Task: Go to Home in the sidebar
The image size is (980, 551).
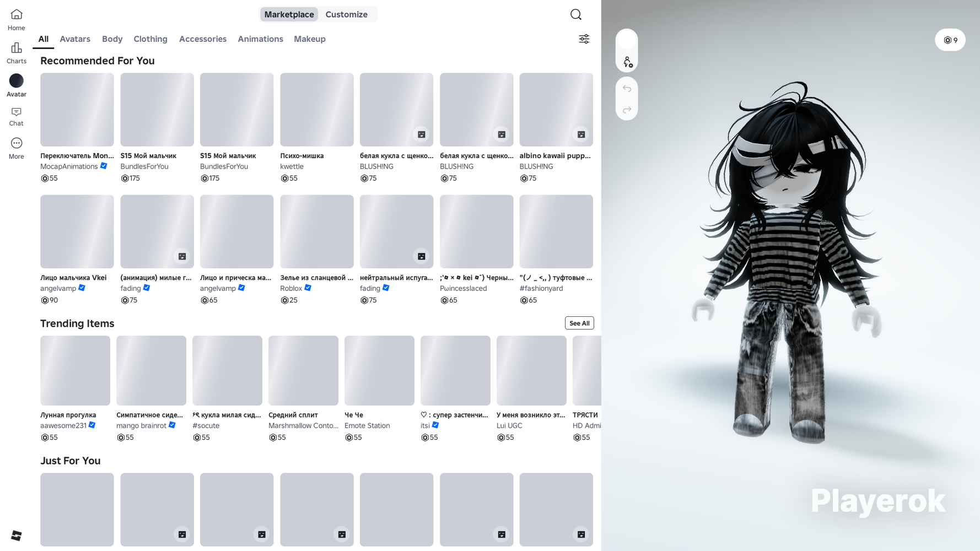Action: [x=17, y=20]
